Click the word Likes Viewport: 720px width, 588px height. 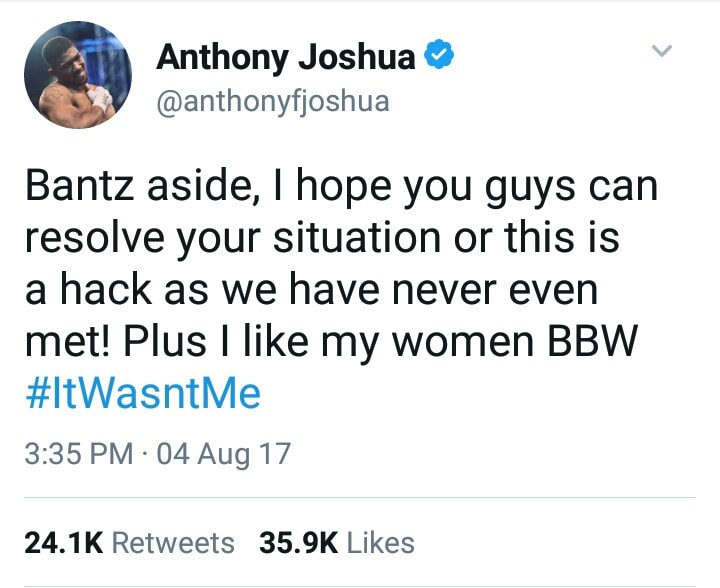381,543
